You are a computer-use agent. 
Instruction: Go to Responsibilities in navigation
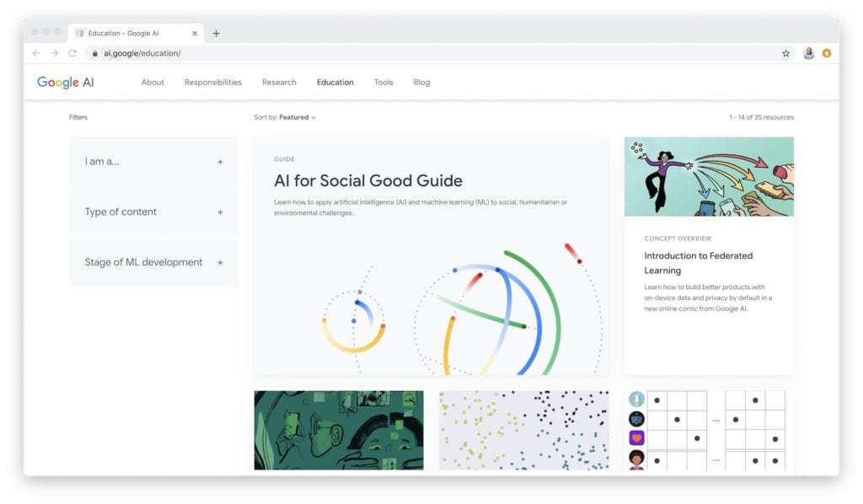tap(213, 83)
